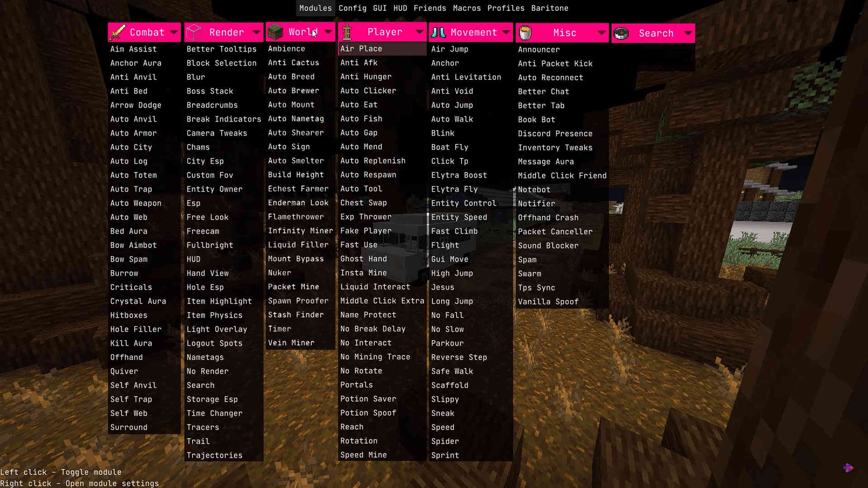Image resolution: width=868 pixels, height=488 pixels.
Task: Click the HUD menu item
Action: coord(400,8)
